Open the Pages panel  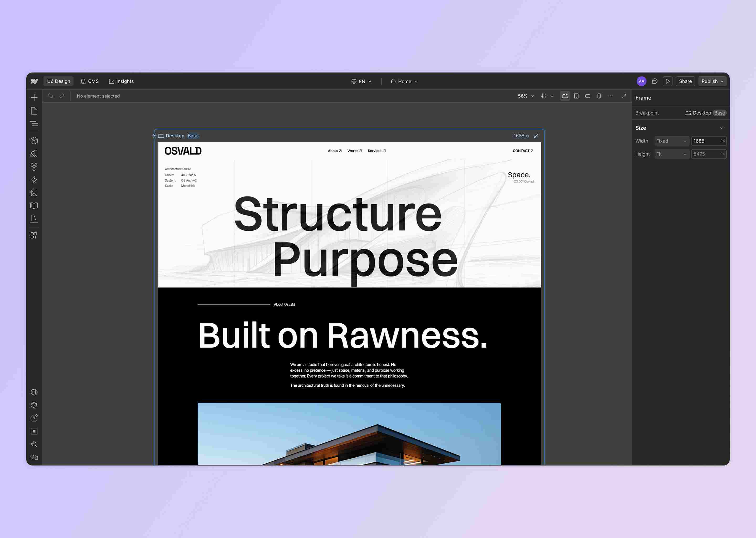click(x=34, y=111)
